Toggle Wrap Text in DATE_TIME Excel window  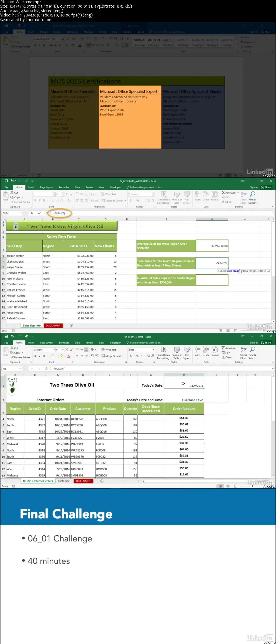point(109,350)
